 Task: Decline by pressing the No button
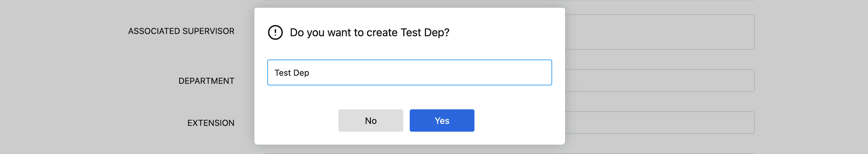(370, 120)
